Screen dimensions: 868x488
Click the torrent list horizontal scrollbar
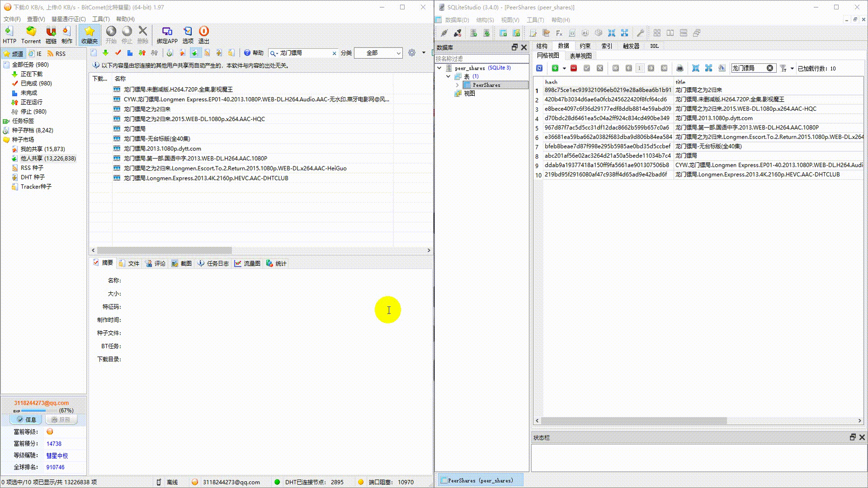pos(165,250)
